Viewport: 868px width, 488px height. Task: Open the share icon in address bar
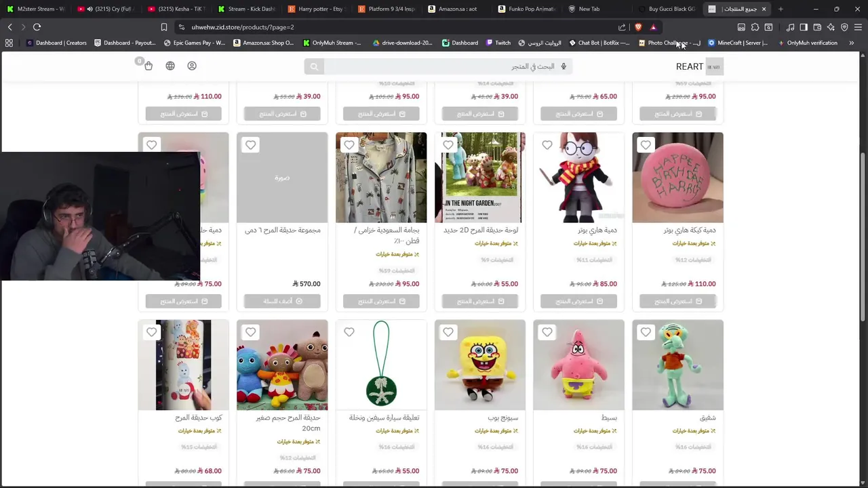[622, 27]
